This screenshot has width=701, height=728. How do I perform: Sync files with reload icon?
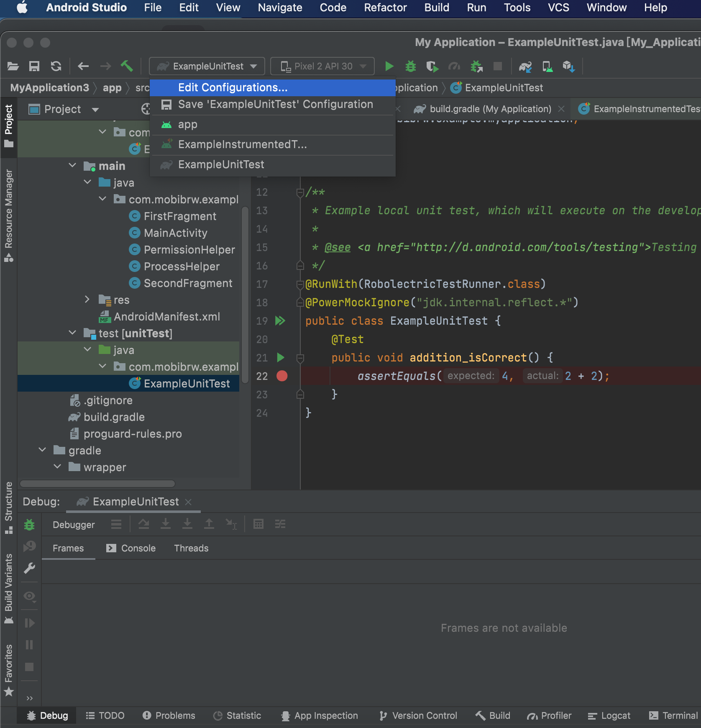56,66
